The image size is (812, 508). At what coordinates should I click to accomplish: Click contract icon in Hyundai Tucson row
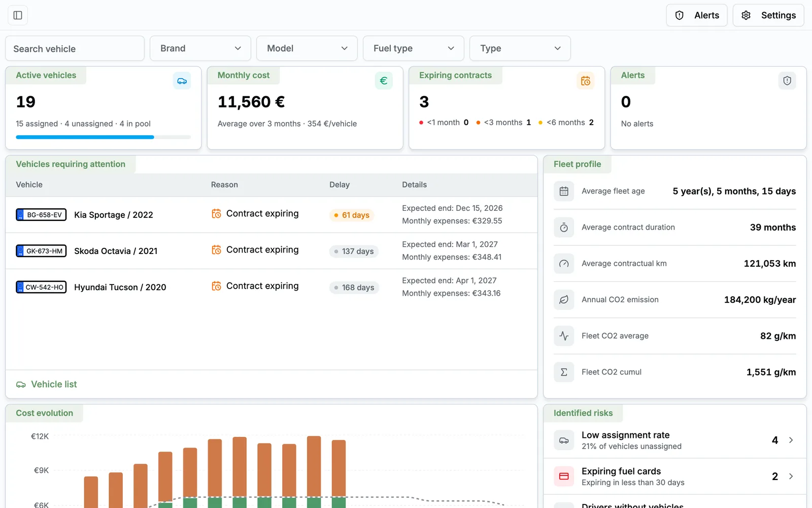click(216, 286)
